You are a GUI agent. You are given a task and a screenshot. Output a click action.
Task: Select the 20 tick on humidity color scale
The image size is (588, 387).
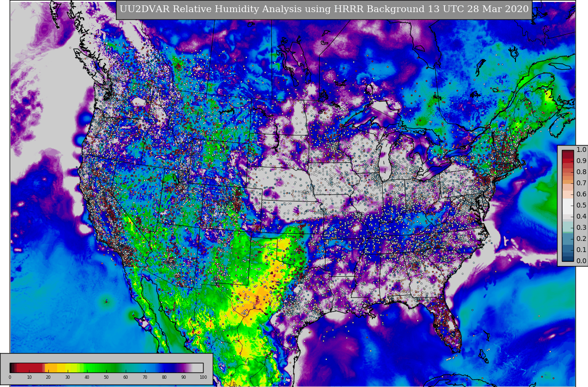tap(48, 377)
